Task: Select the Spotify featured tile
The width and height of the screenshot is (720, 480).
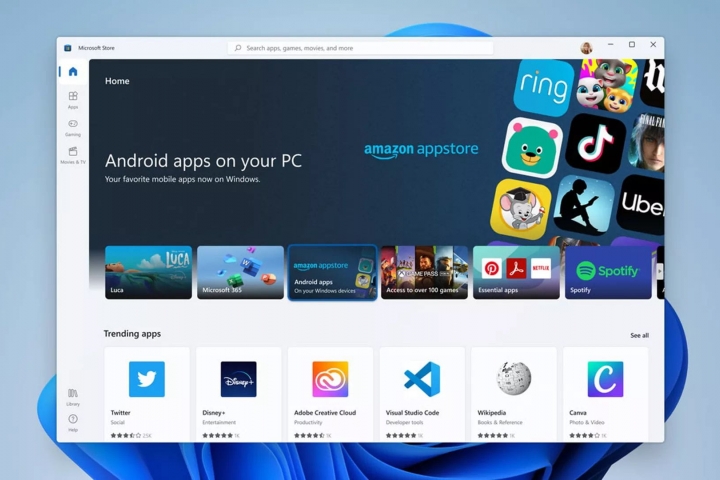Action: [x=608, y=272]
